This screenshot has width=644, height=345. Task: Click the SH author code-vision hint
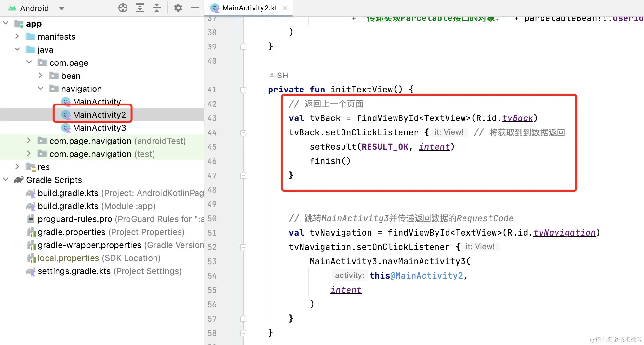tap(279, 76)
